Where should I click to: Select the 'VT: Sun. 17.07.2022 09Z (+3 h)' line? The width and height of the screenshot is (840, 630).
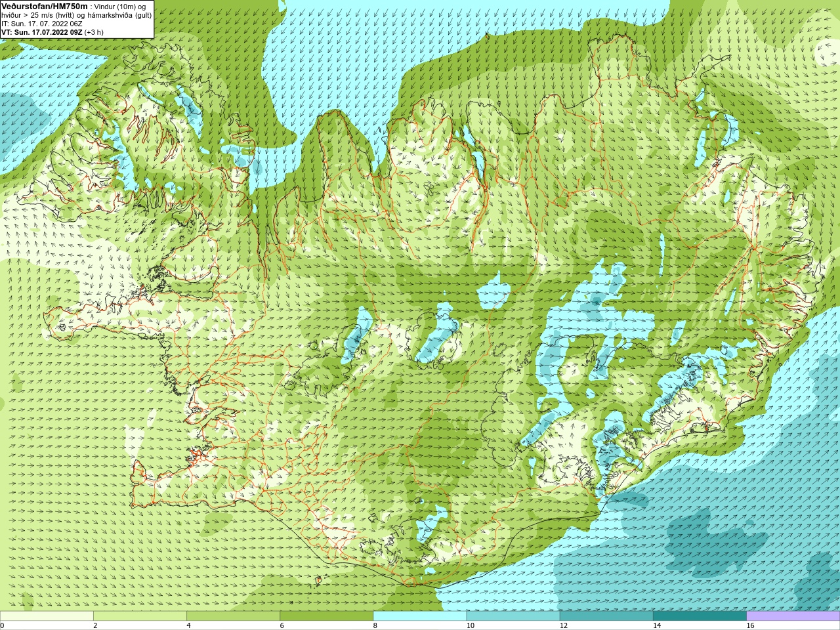pyautogui.click(x=52, y=32)
